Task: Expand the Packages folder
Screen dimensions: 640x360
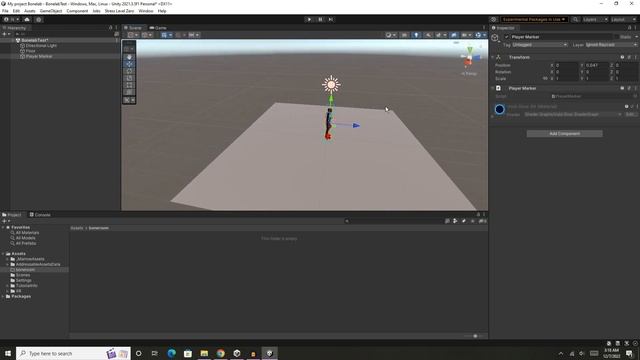Action: 3,296
